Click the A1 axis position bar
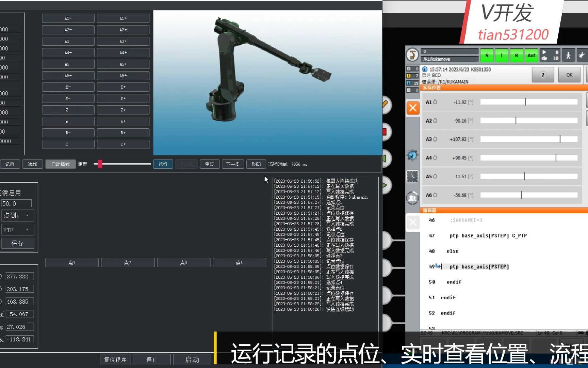This screenshot has height=368, width=588. tap(529, 102)
